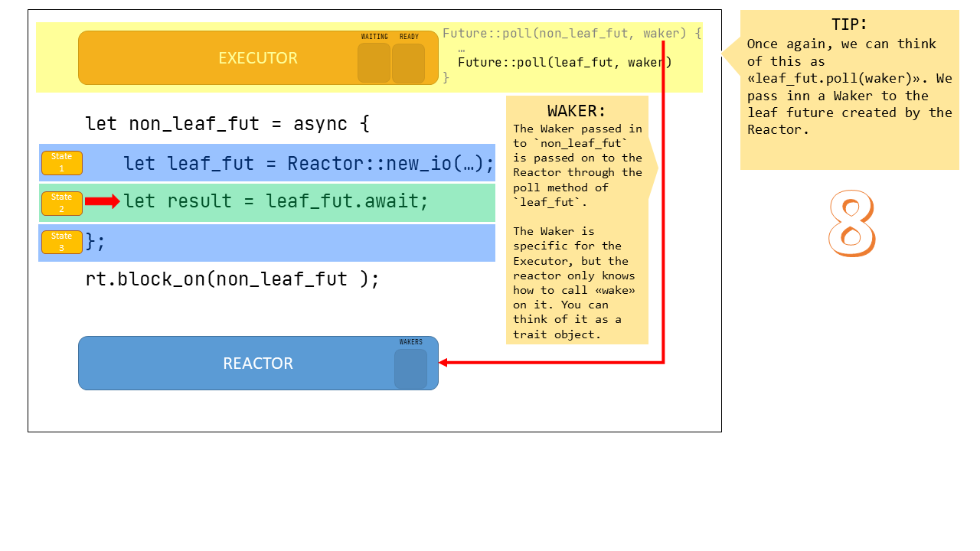Click the 'let non_leaf_fut = async {' line

click(x=227, y=123)
